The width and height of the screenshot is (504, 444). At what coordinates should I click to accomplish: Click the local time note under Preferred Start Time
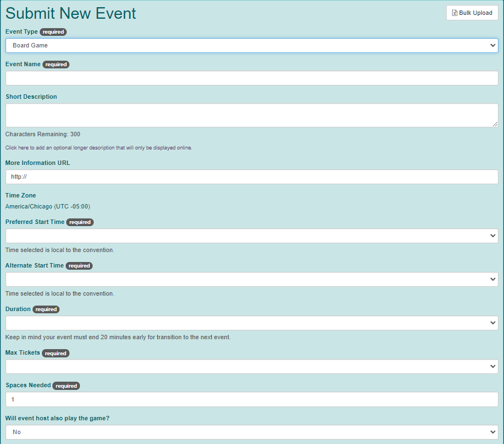60,250
